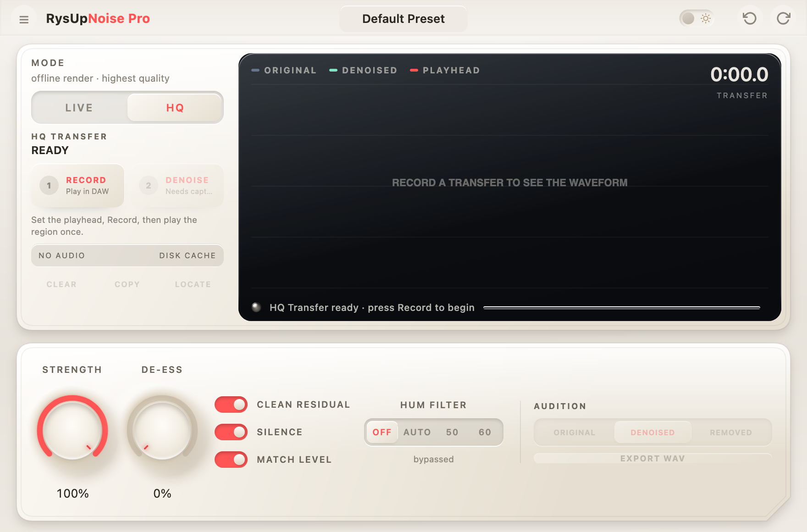This screenshot has width=807, height=532.
Task: Click the STRENGTH knob
Action: coord(72,430)
